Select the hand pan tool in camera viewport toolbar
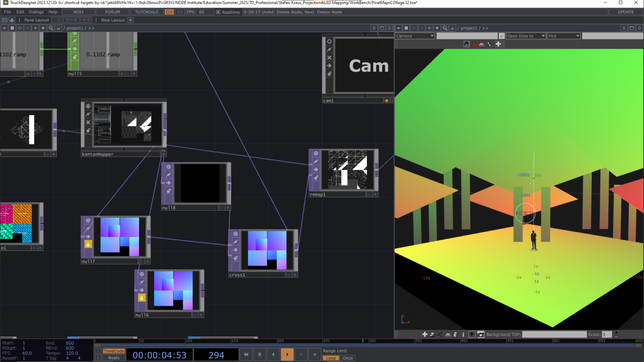 tap(466, 44)
